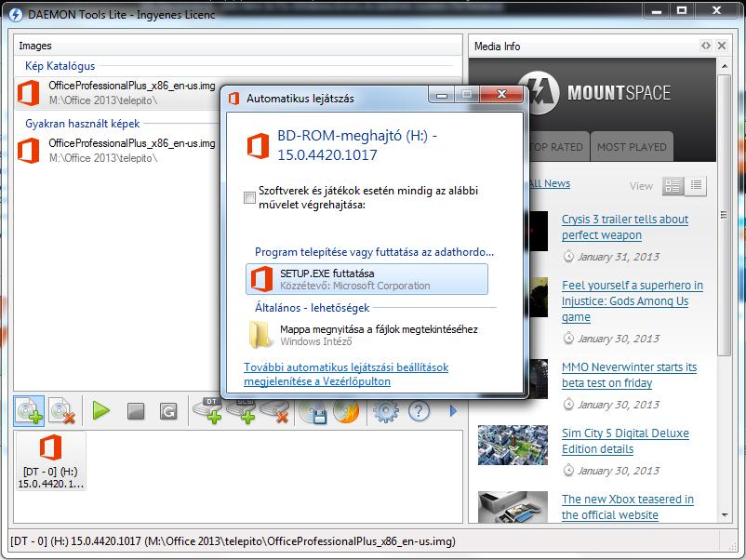The image size is (746, 560).
Task: Click the Kép Katalógus group header
Action: [60, 66]
